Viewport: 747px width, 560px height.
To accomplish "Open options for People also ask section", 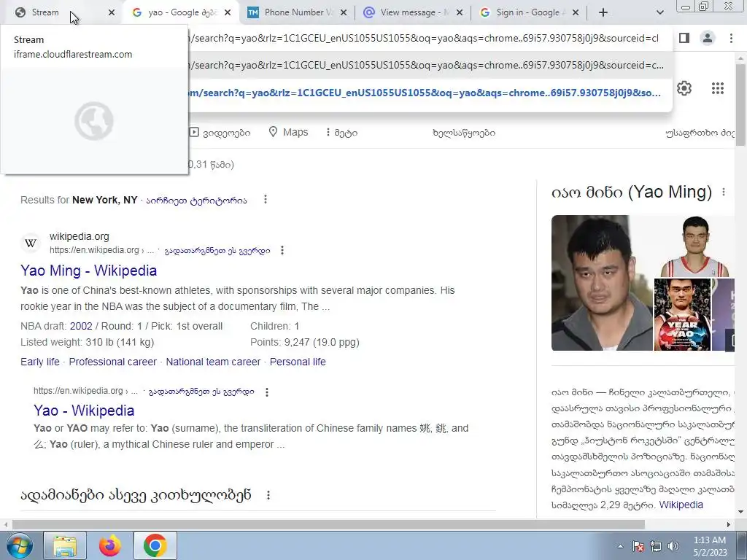I will pos(268,495).
